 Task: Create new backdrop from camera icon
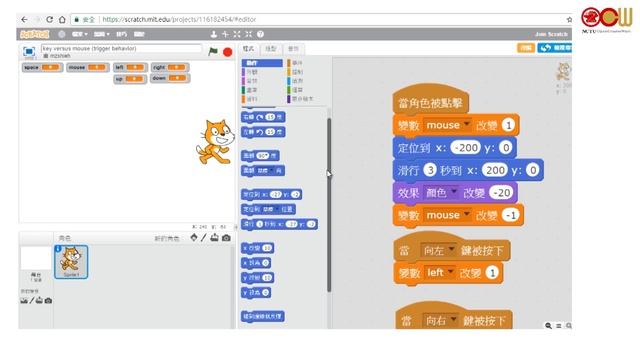(48, 301)
